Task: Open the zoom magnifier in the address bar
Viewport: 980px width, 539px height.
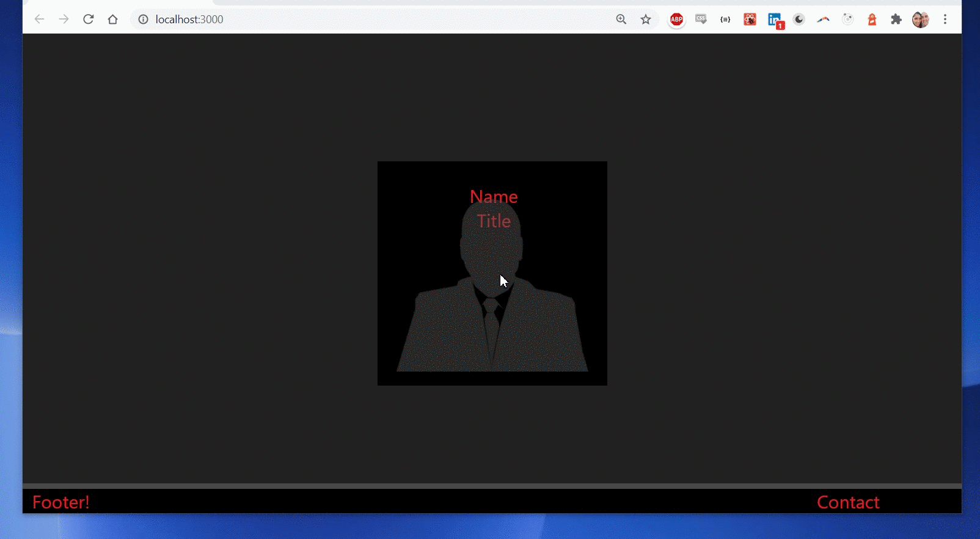Action: tap(621, 20)
